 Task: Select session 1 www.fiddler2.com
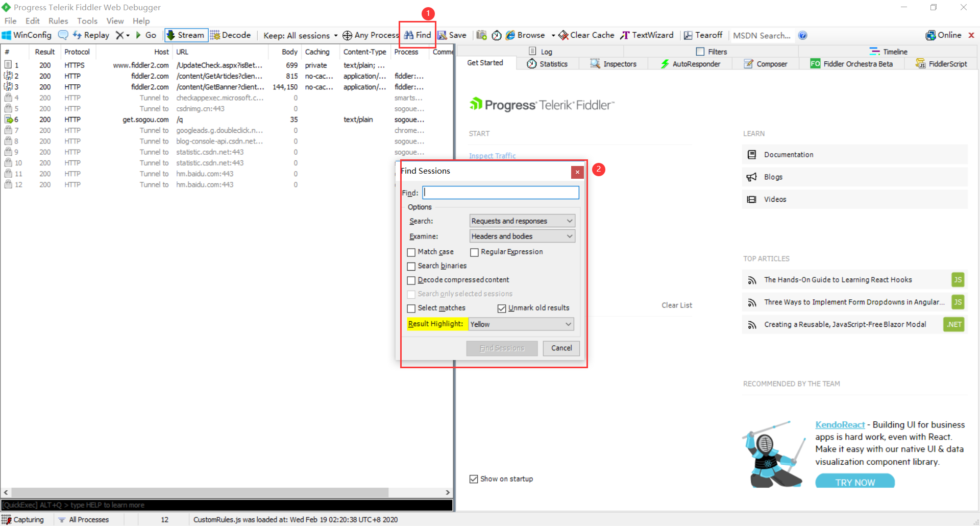tap(227, 65)
